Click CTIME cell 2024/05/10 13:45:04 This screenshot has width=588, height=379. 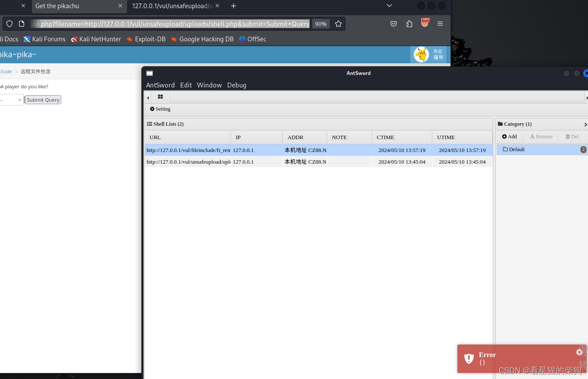(402, 162)
